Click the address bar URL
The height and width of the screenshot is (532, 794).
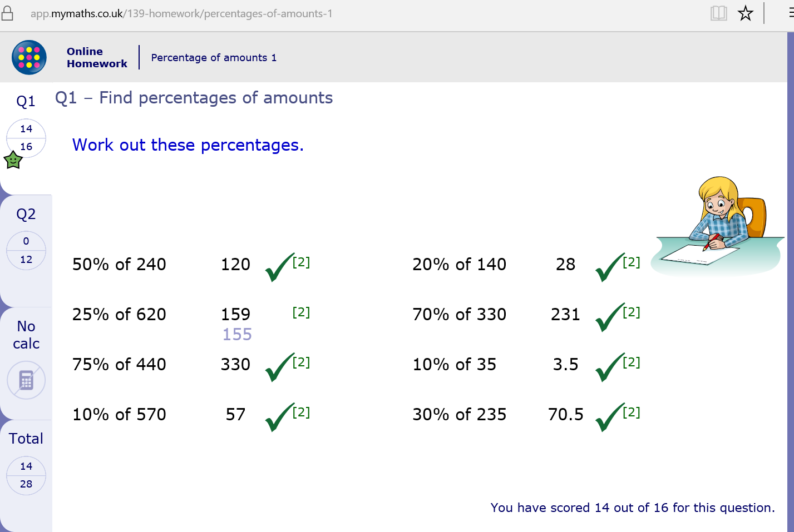tap(181, 13)
